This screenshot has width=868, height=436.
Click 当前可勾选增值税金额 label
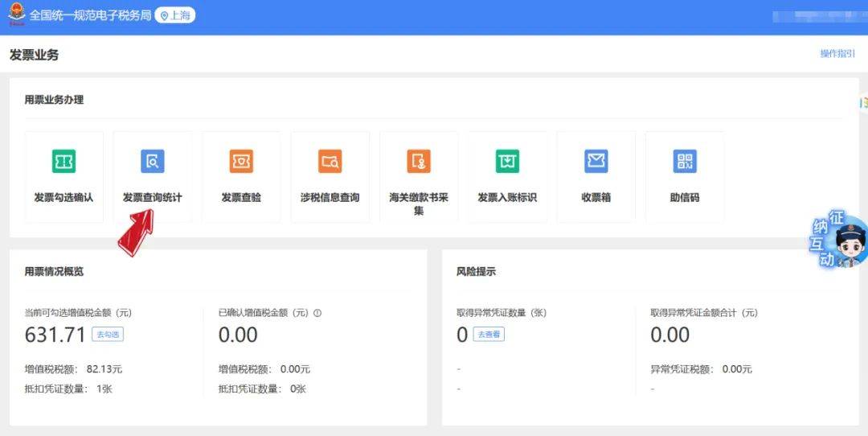pyautogui.click(x=78, y=313)
